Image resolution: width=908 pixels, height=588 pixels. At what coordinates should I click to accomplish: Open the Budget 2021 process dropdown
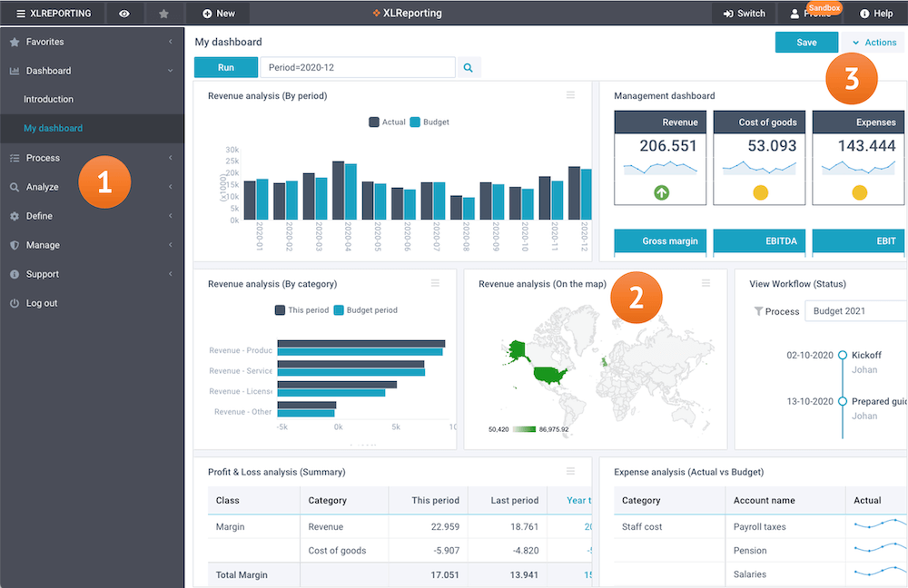click(856, 311)
